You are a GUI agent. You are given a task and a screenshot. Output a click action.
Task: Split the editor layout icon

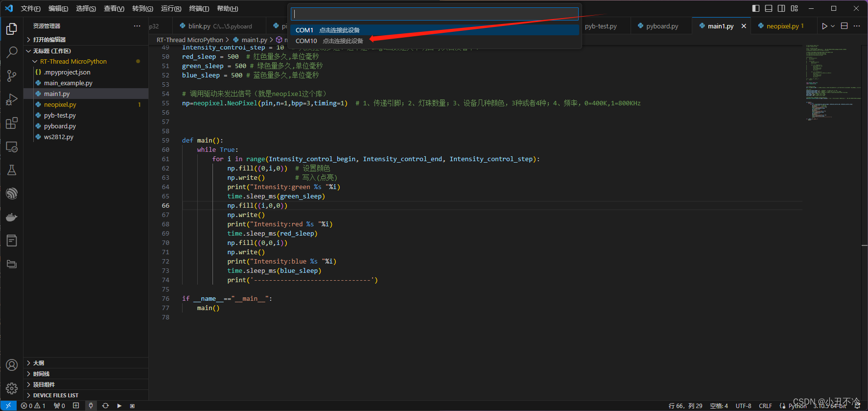pyautogui.click(x=844, y=26)
